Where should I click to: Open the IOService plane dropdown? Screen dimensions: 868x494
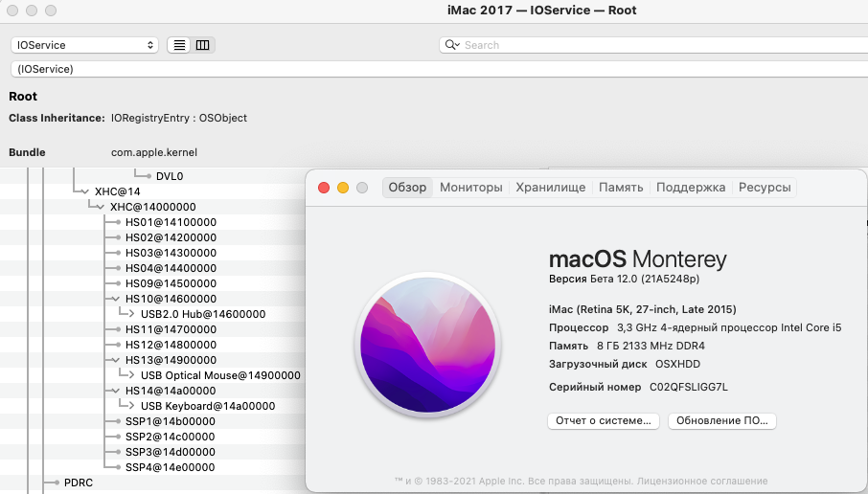[x=84, y=45]
